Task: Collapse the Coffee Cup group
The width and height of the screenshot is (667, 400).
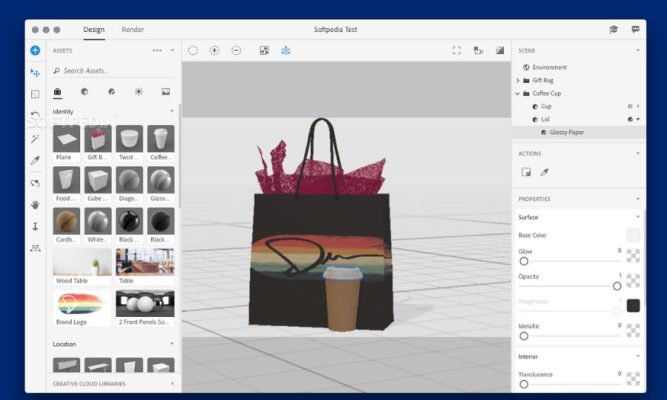Action: [518, 93]
